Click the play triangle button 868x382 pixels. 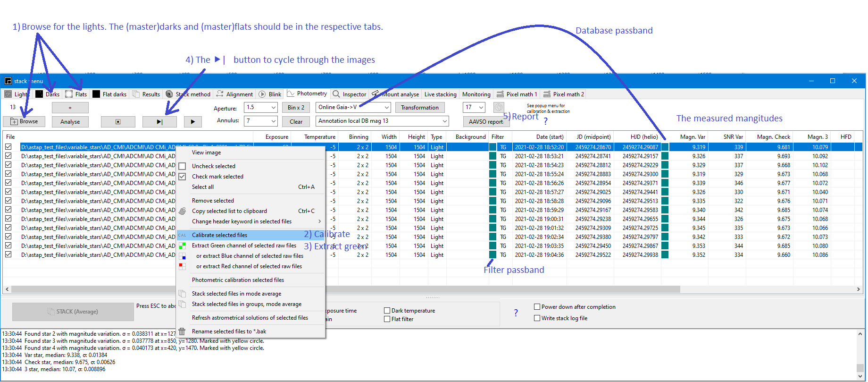[x=192, y=122]
